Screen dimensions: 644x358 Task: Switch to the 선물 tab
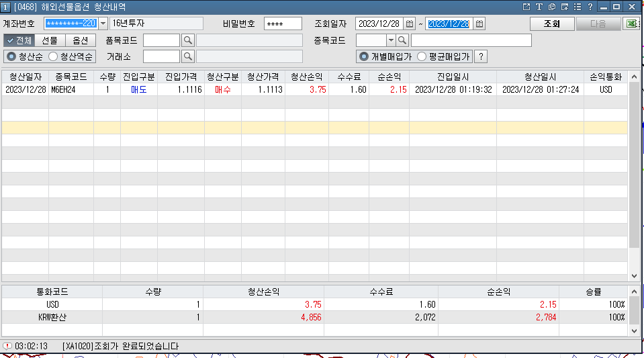(x=50, y=40)
